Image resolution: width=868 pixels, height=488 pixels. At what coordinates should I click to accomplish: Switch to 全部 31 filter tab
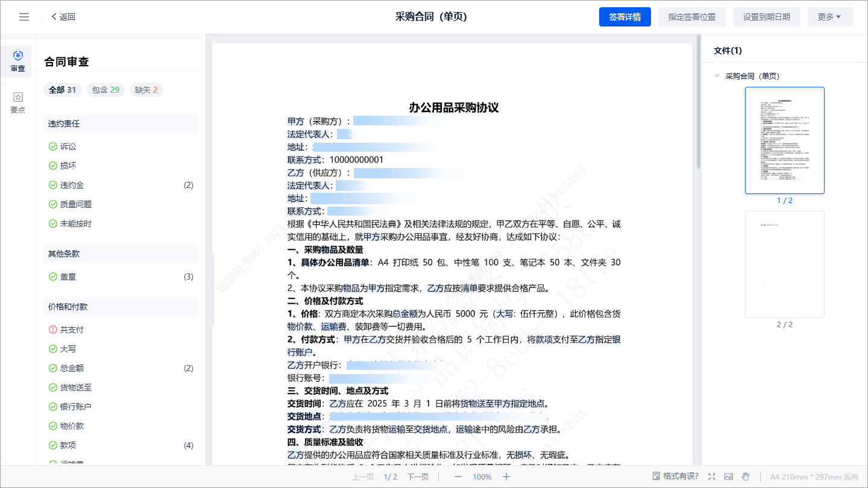pos(63,90)
